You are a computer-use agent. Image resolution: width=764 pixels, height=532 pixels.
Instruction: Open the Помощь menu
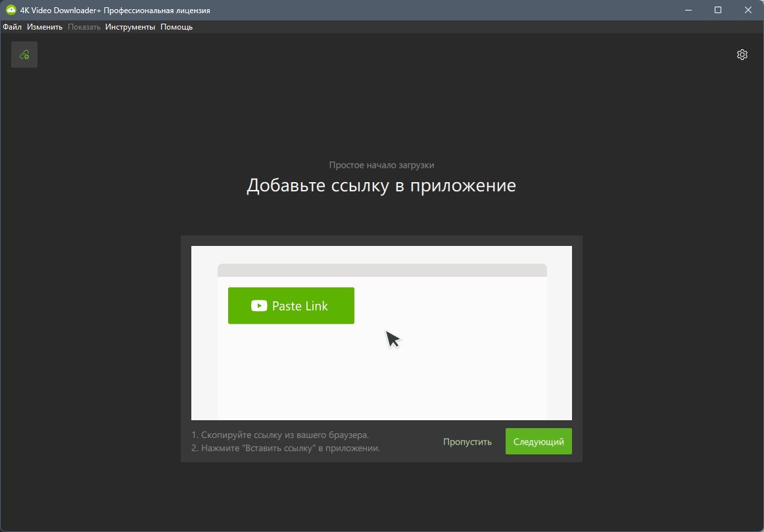click(x=176, y=27)
